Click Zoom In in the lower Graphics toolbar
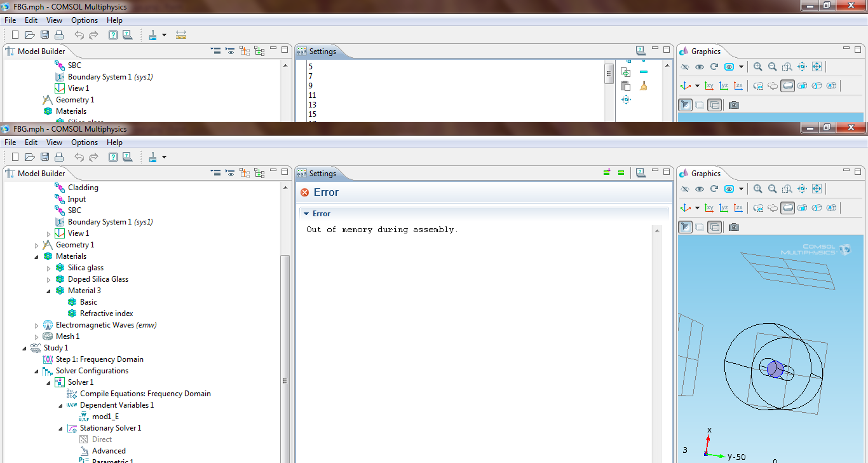The width and height of the screenshot is (868, 463). coord(757,189)
